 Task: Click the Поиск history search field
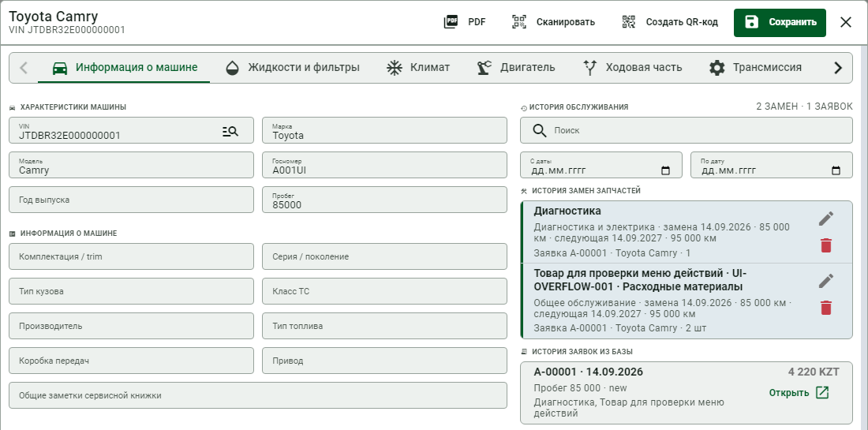[687, 131]
